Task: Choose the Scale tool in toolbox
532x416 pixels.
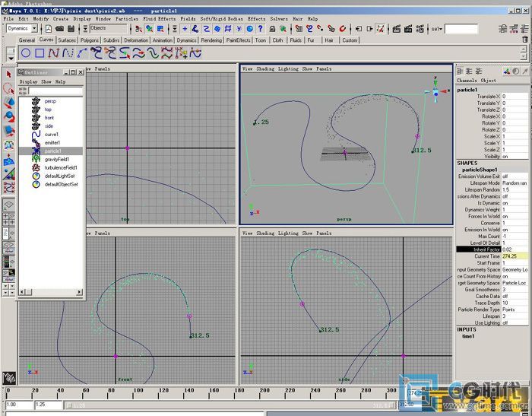Action: coord(9,131)
